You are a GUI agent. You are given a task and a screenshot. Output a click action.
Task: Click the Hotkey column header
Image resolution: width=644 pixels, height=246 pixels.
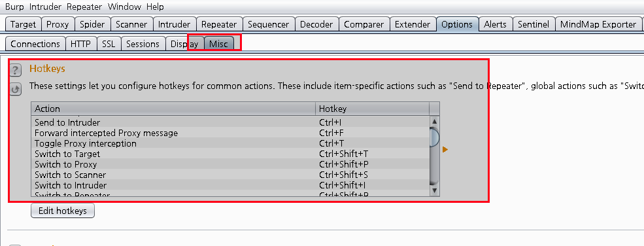tap(372, 109)
